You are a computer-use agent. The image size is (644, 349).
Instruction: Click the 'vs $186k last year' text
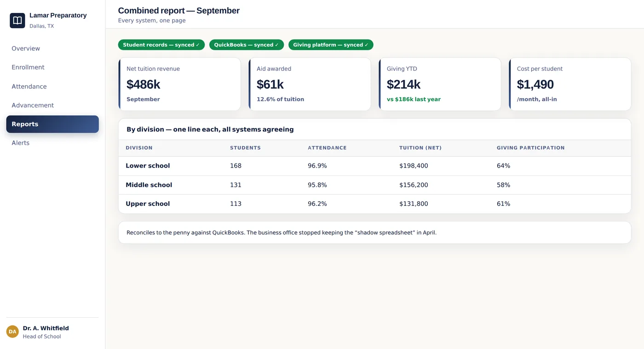414,99
